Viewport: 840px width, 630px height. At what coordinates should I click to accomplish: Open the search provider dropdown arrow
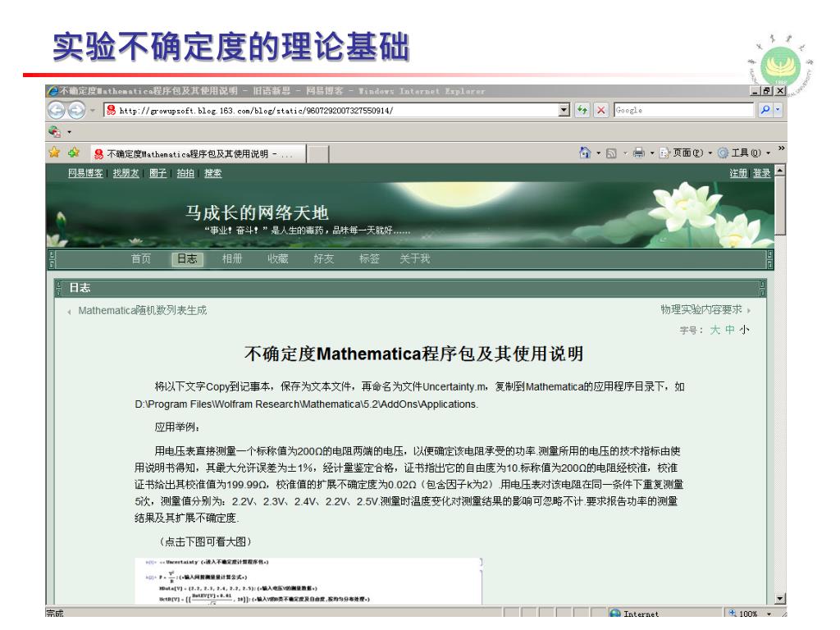[x=778, y=111]
